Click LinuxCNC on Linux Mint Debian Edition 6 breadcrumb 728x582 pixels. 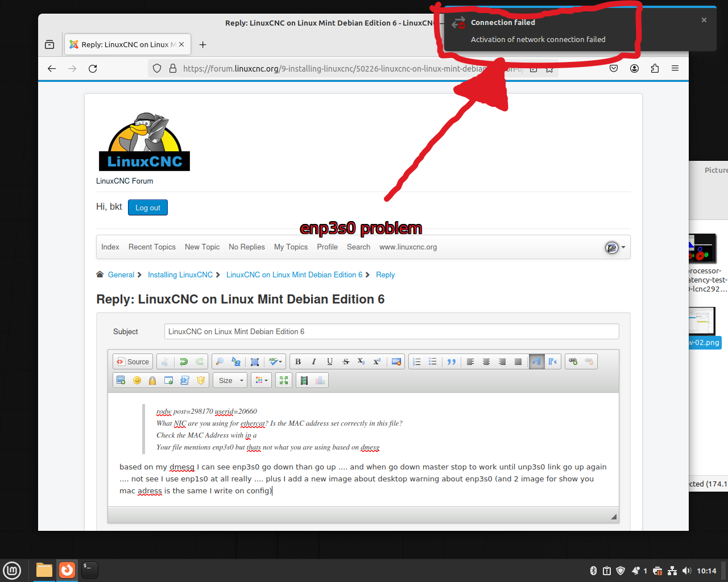[294, 275]
